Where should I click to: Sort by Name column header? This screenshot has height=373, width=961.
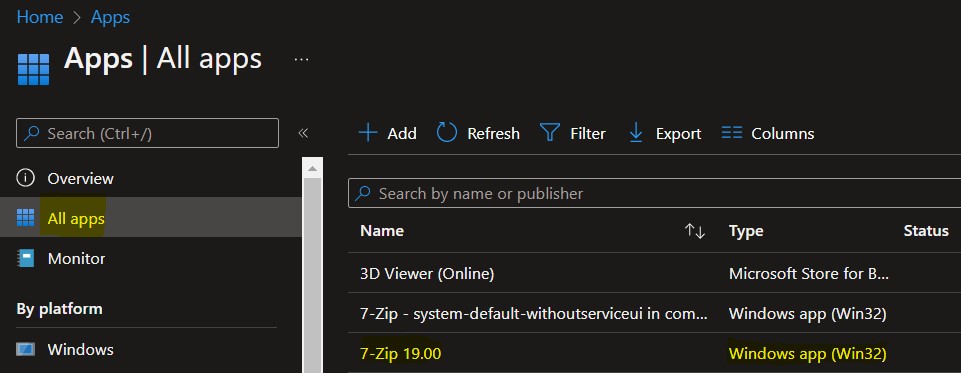(382, 231)
